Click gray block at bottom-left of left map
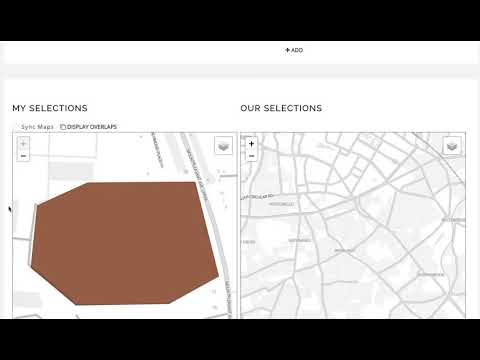This screenshot has width=480, height=360. tap(28, 299)
